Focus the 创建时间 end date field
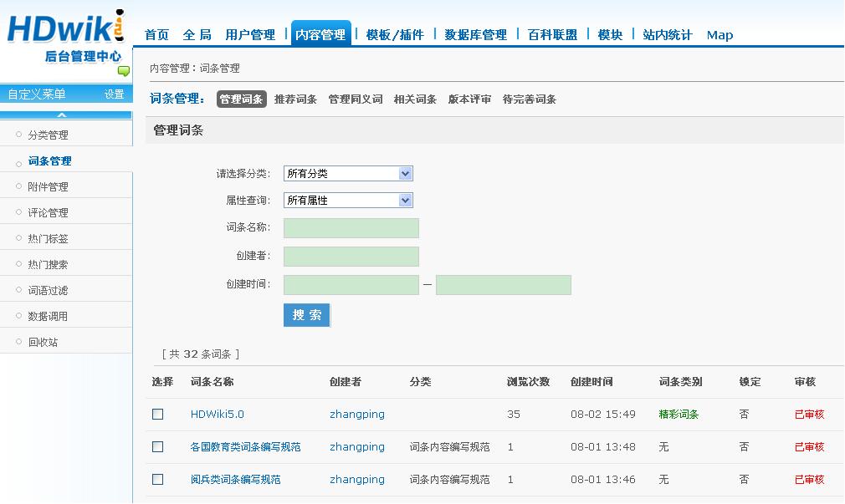 tap(504, 285)
